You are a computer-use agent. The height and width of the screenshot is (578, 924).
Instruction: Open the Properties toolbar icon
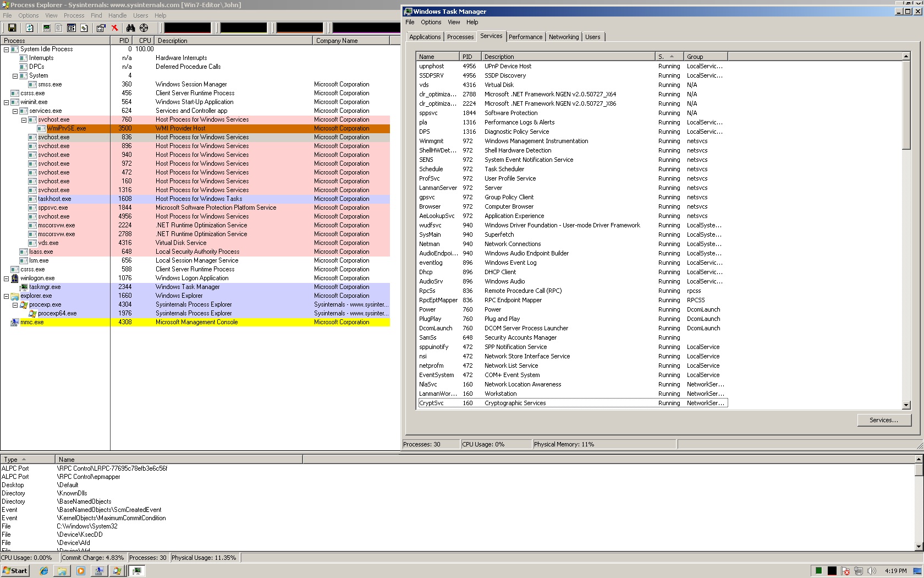pyautogui.click(x=101, y=28)
